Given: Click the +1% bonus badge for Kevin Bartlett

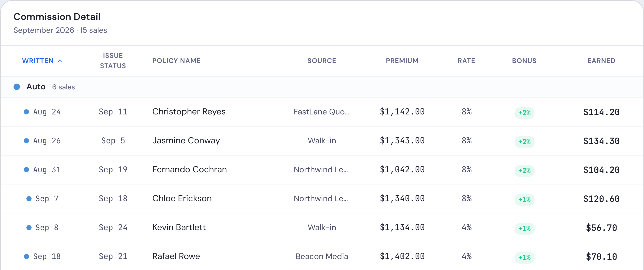Looking at the screenshot, I should click(524, 229).
